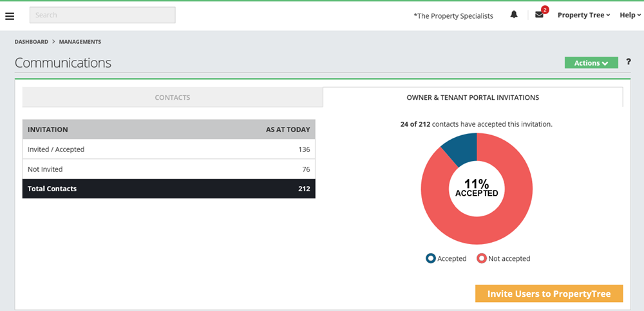
Task: Click the Managements breadcrumb link
Action: click(x=80, y=42)
